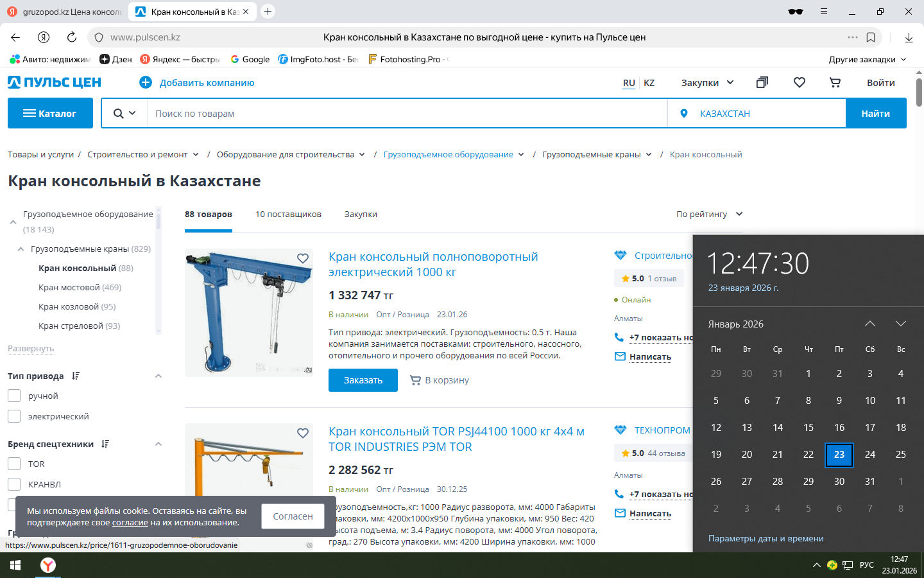924x578 pixels.
Task: Check the TOR brand checkbox
Action: coord(14,464)
